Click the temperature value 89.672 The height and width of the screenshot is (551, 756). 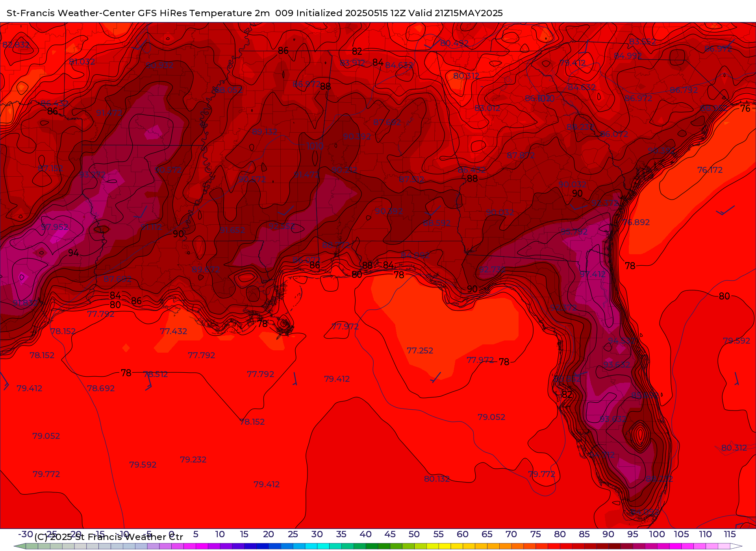coord(206,270)
